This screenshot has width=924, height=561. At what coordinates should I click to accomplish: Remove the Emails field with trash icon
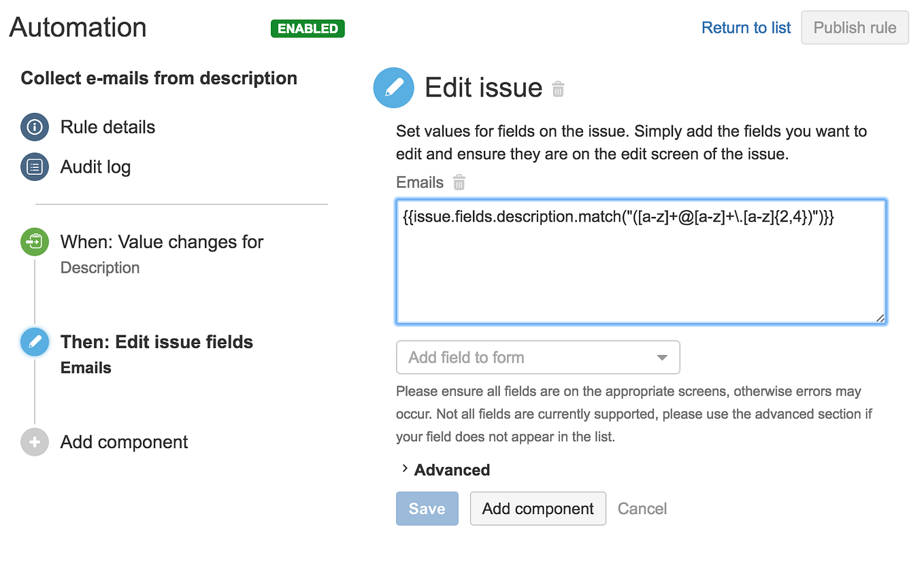[459, 182]
